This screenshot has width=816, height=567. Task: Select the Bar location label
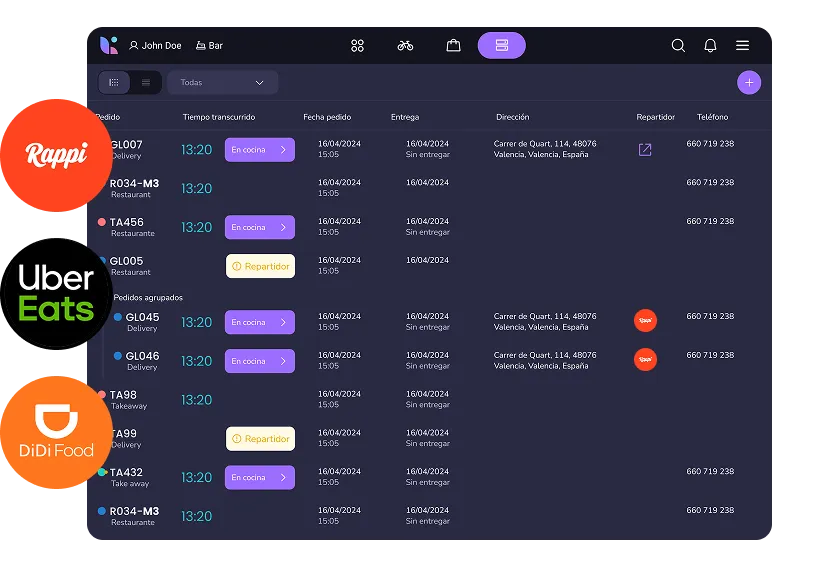pyautogui.click(x=209, y=46)
